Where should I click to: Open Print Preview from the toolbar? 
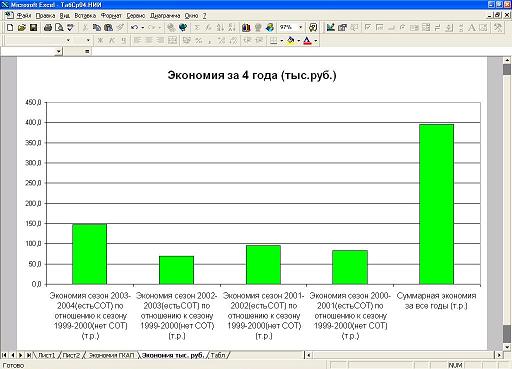coord(59,27)
